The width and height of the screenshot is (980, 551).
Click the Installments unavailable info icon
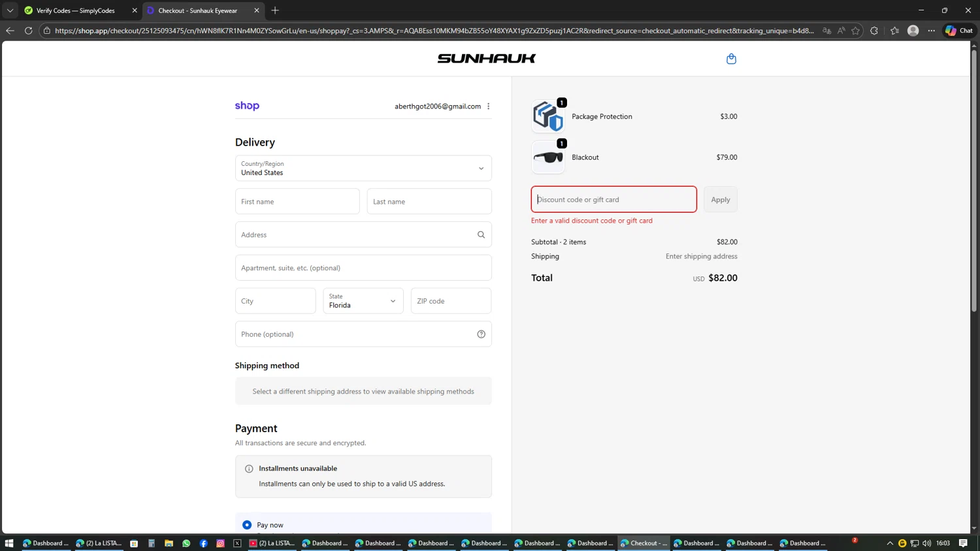coord(249,469)
